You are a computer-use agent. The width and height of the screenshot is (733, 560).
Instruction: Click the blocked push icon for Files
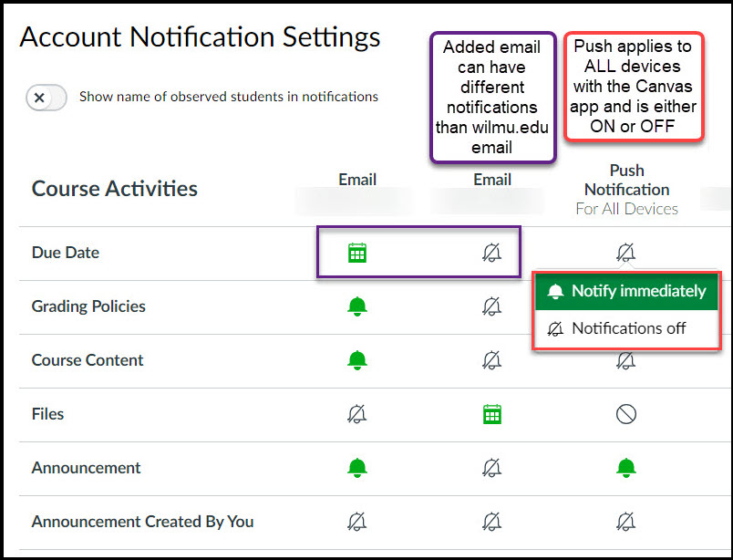tap(626, 414)
